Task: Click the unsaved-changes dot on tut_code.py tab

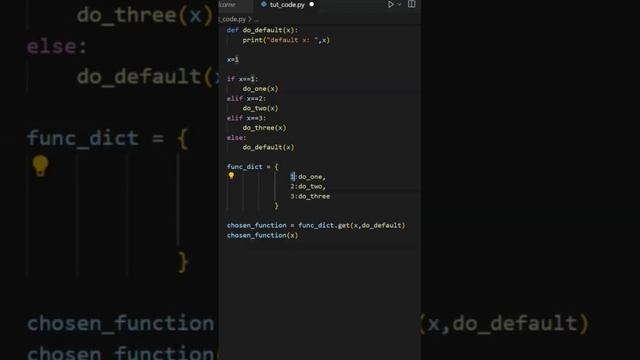Action: pyautogui.click(x=311, y=4)
